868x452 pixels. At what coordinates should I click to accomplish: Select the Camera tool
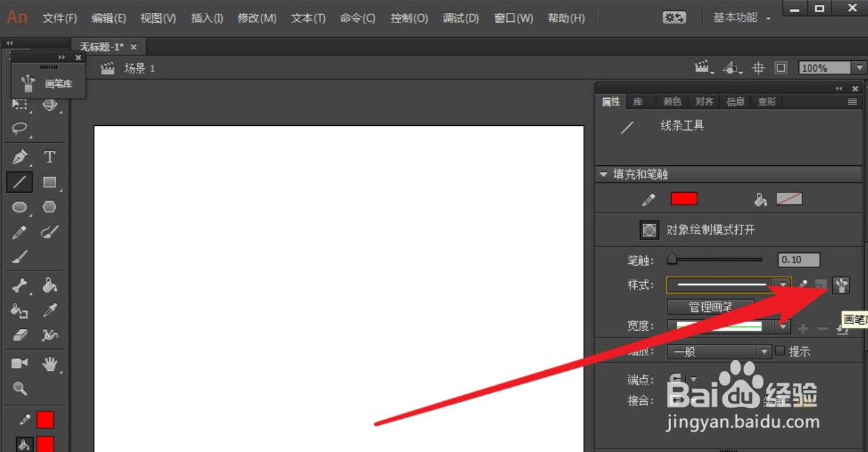(x=20, y=363)
